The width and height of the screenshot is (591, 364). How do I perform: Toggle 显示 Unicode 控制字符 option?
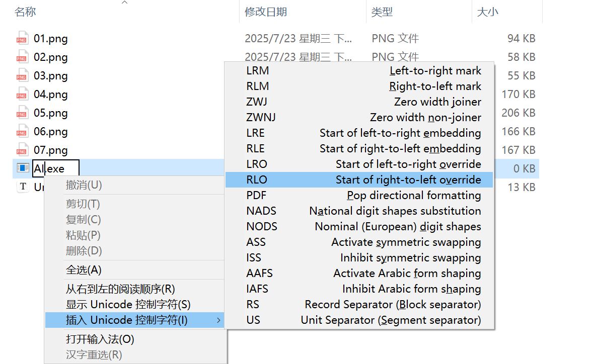(x=128, y=305)
